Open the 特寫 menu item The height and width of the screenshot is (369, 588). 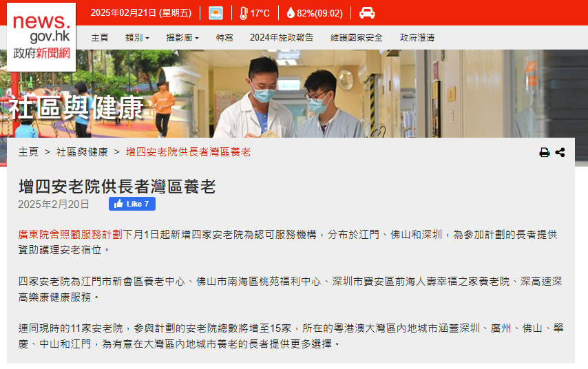224,38
